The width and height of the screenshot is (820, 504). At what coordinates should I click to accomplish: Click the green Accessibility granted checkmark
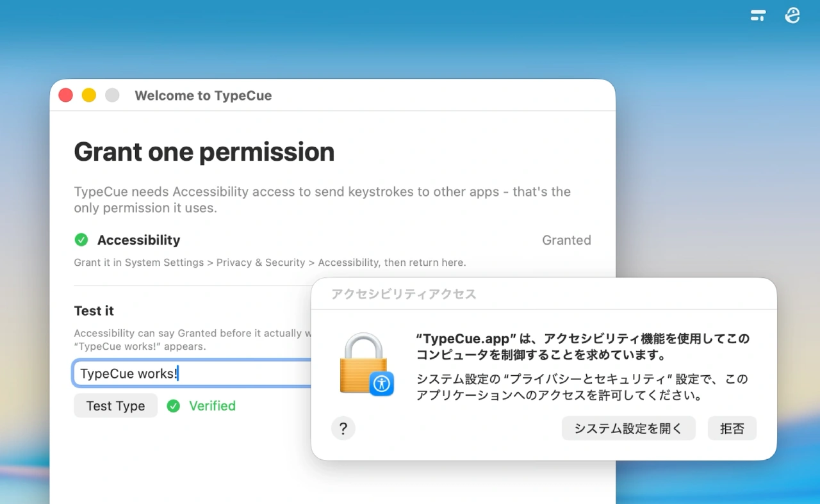pyautogui.click(x=81, y=240)
